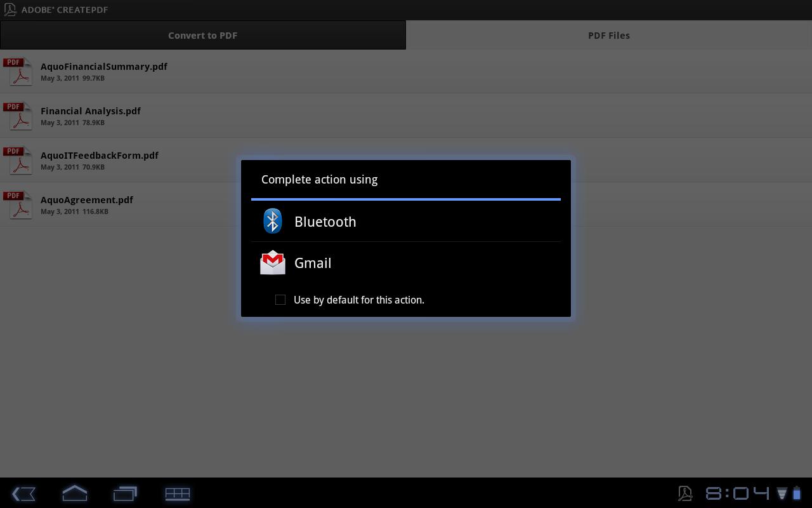Open AquoFinancialSummary.pdf file name

click(x=104, y=66)
